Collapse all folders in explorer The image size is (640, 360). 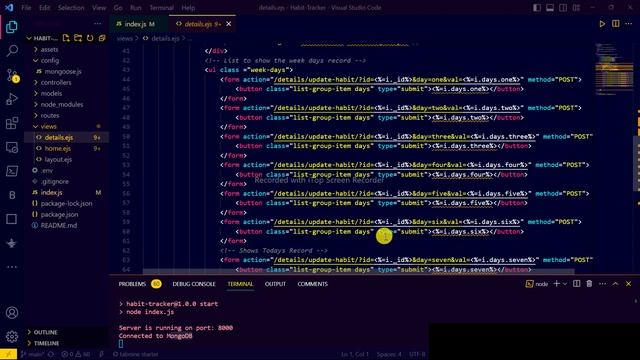[x=102, y=38]
